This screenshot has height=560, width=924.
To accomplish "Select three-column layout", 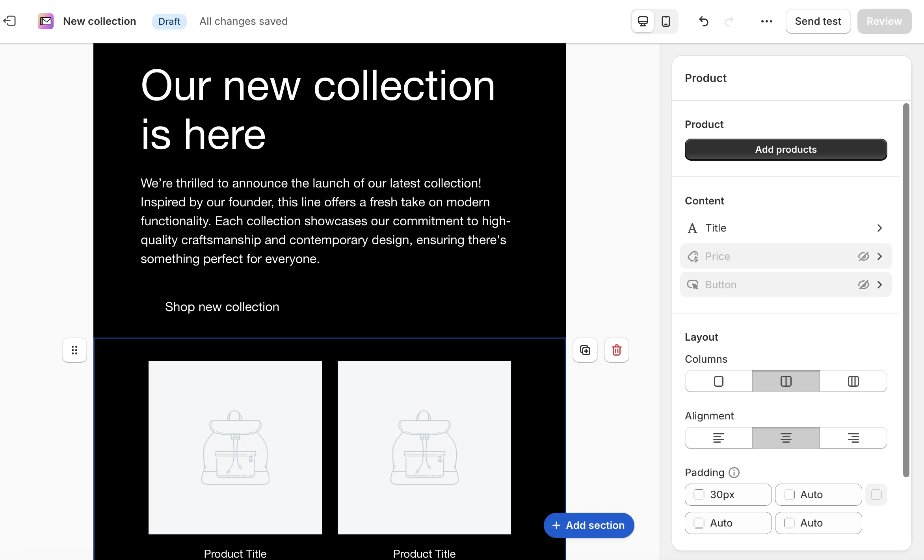I will pos(853,381).
